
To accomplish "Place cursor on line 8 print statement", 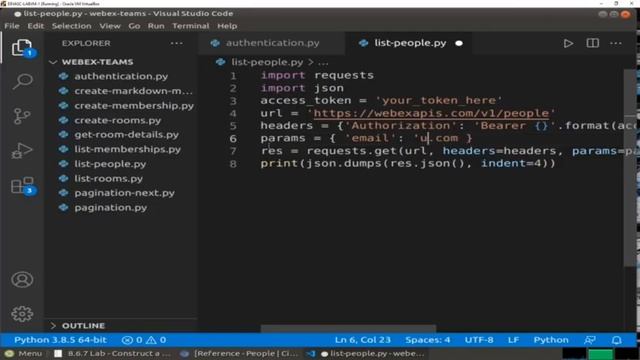I will point(408,164).
